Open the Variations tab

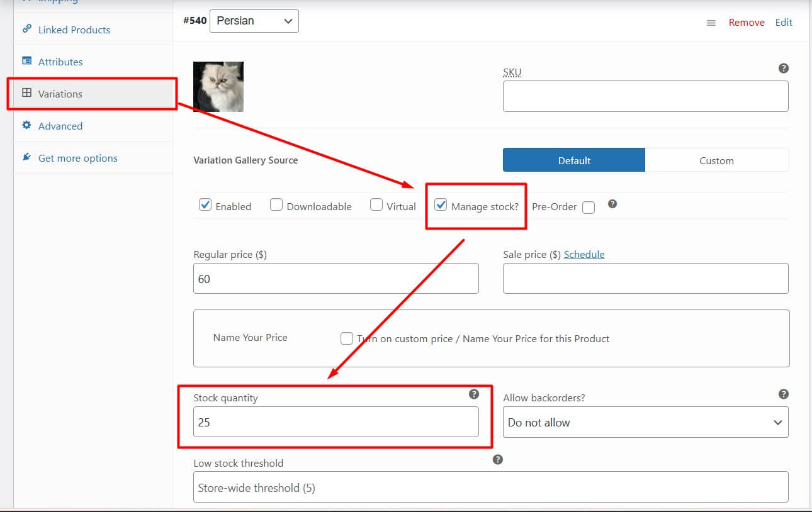click(x=60, y=94)
